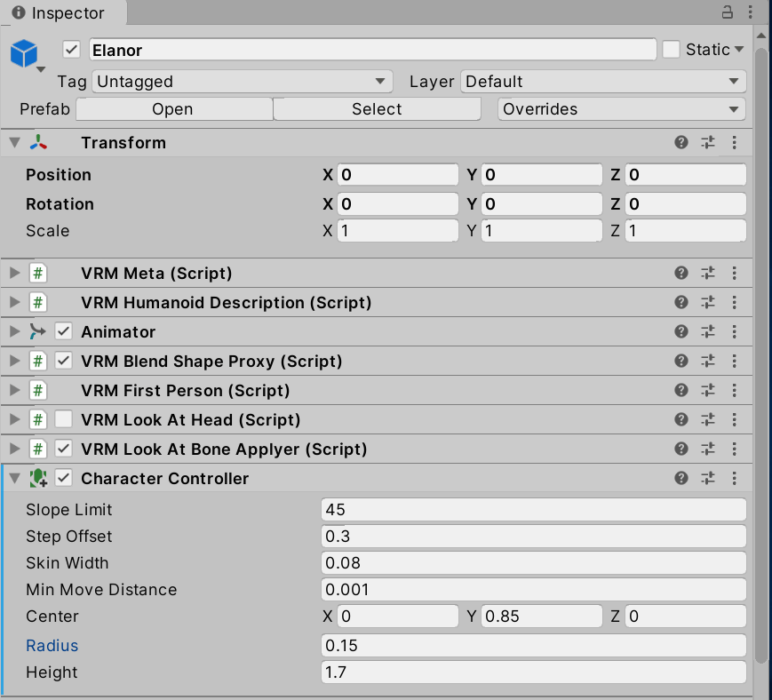Image resolution: width=772 pixels, height=700 pixels.
Task: Open context menu for VRM Blend Shape Proxy
Action: coord(734,362)
